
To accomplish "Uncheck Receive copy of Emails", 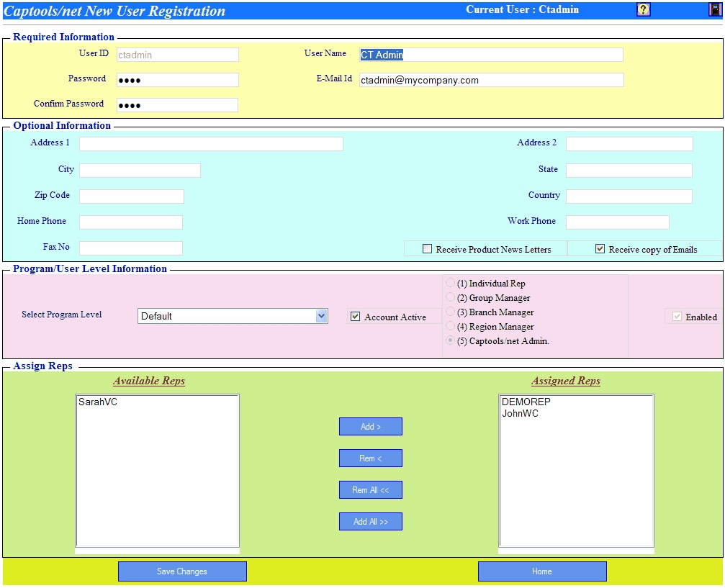I will point(600,248).
